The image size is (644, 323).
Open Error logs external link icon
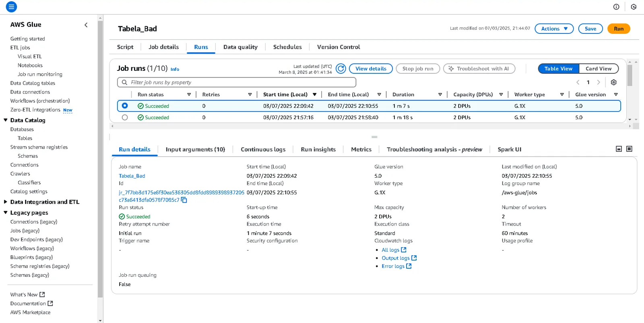tap(409, 266)
